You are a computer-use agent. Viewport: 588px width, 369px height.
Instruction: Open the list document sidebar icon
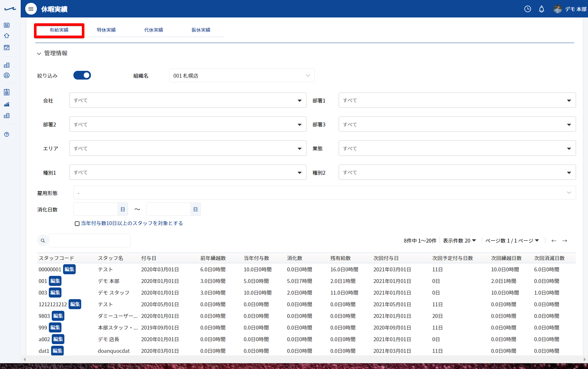(x=7, y=25)
